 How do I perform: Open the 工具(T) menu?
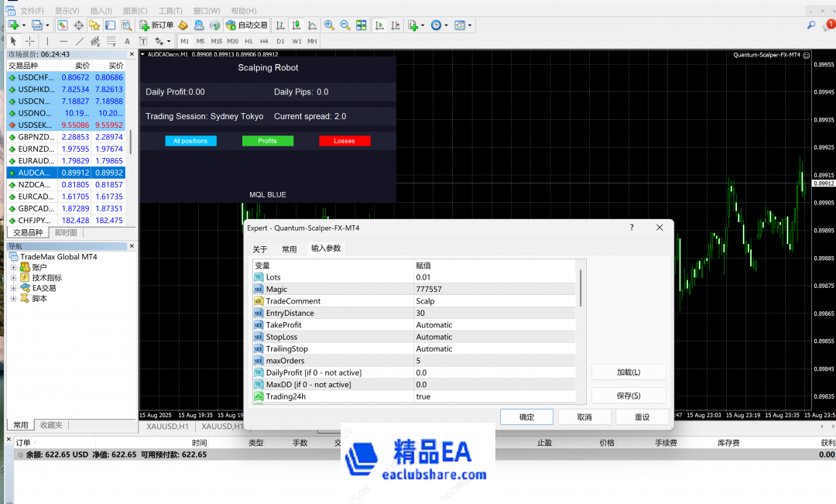[170, 11]
